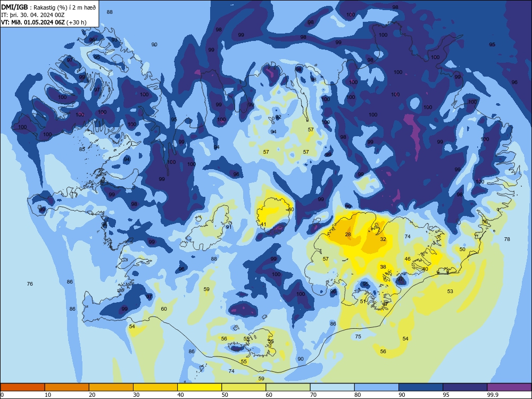Click the '92' humidity value
Screen dimensions: 532x399
(x=278, y=117)
